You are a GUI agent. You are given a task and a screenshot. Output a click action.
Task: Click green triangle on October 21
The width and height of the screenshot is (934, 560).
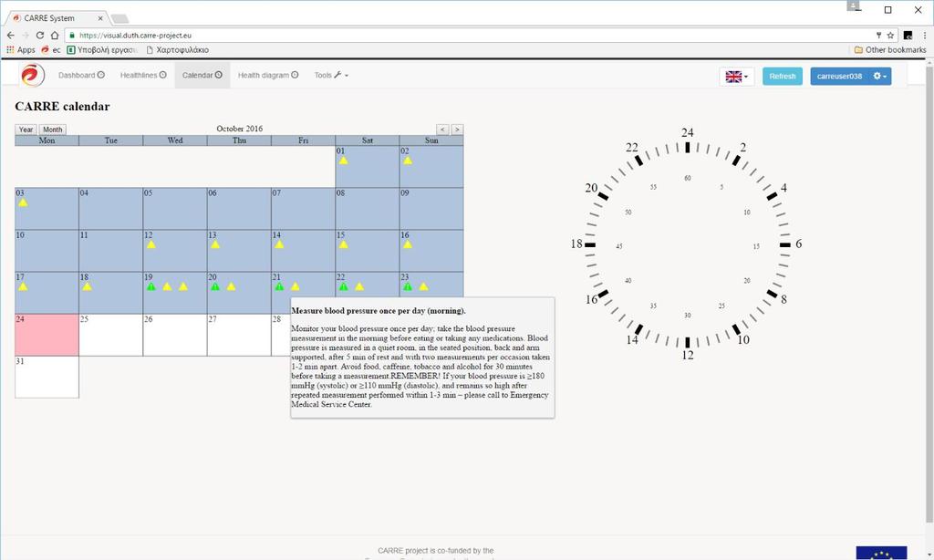coord(279,286)
